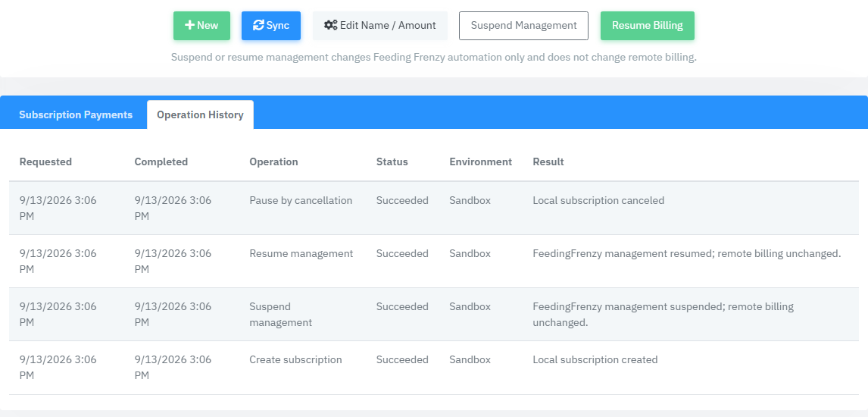Click the Resume Billing button
The height and width of the screenshot is (417, 868).
point(647,26)
